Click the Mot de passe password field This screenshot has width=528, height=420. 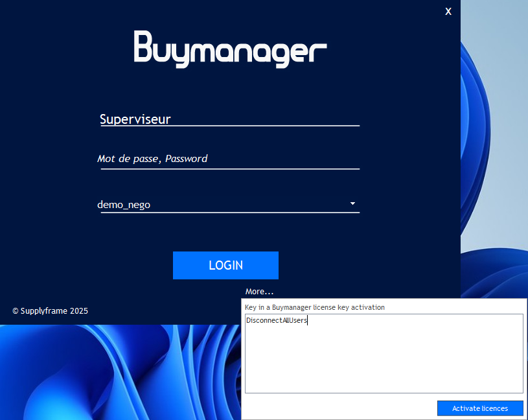tap(229, 159)
